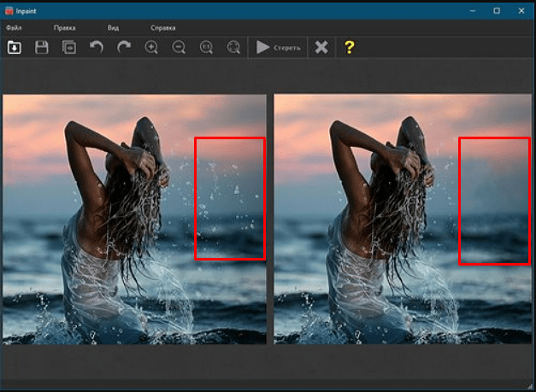
Task: Click inside the left image's red selection box
Action: (x=230, y=198)
